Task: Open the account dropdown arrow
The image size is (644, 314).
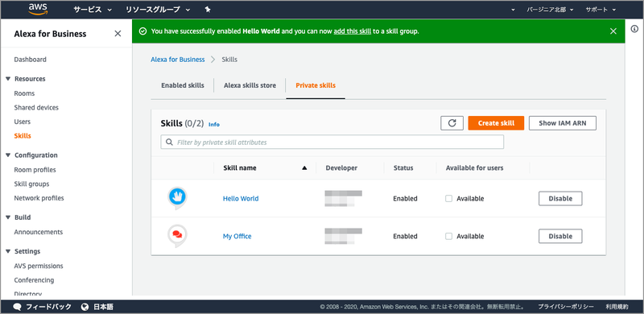Action: click(513, 10)
